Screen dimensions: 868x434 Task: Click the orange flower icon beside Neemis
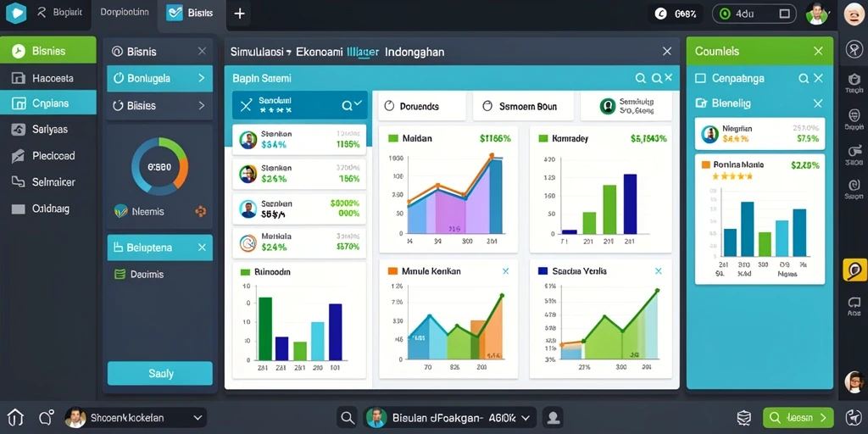[x=200, y=211]
